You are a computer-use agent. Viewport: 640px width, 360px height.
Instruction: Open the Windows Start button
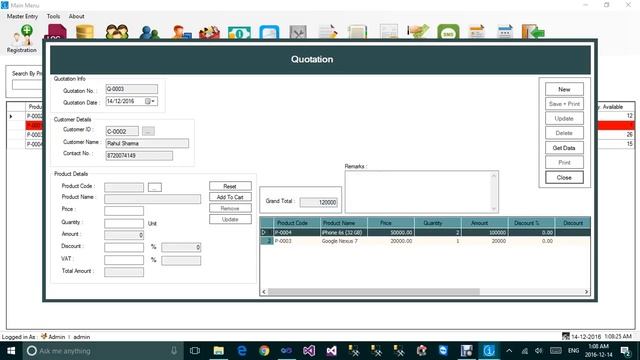(x=11, y=351)
